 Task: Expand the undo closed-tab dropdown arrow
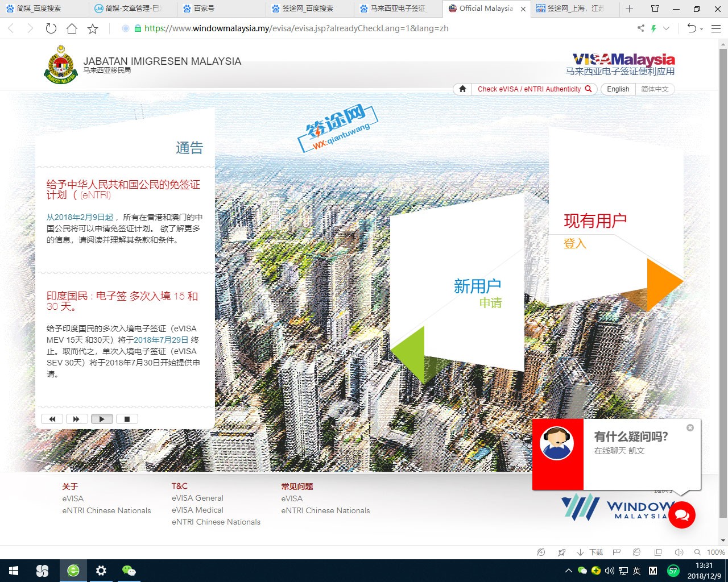click(x=701, y=28)
